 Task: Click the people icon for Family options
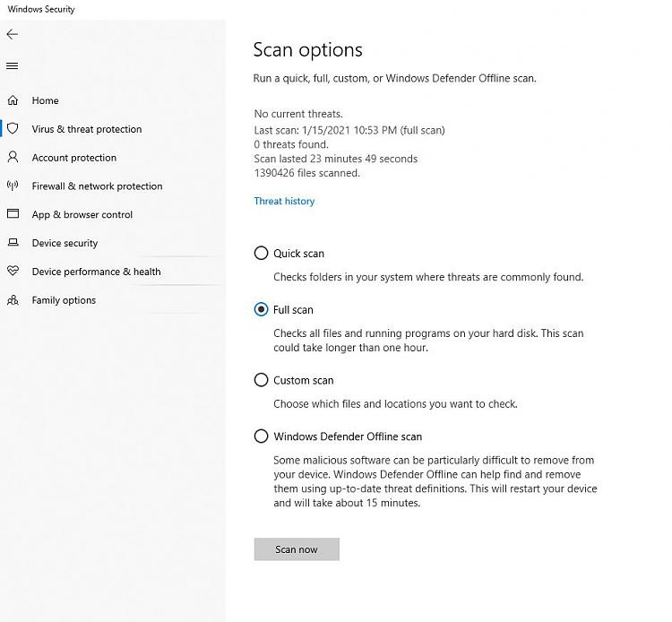pos(13,300)
